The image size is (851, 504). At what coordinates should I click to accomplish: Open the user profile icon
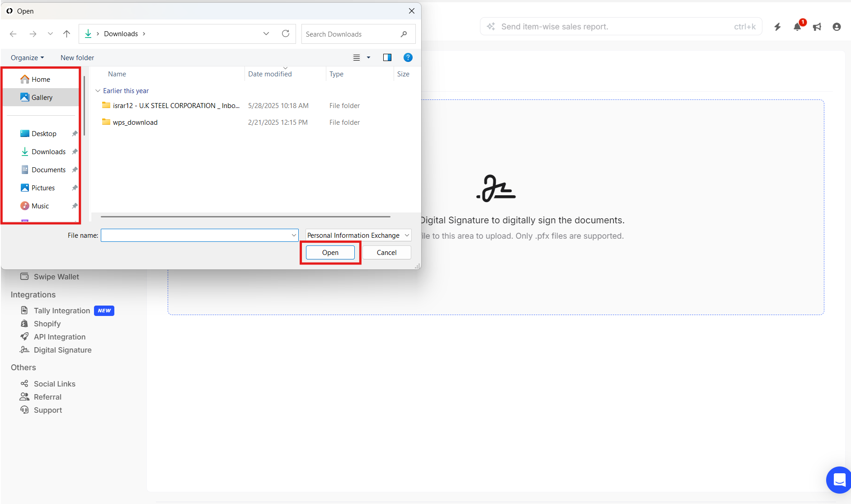pyautogui.click(x=837, y=27)
